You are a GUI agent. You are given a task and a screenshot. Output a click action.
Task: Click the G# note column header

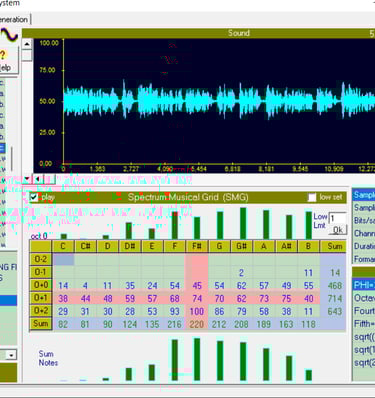(x=241, y=247)
